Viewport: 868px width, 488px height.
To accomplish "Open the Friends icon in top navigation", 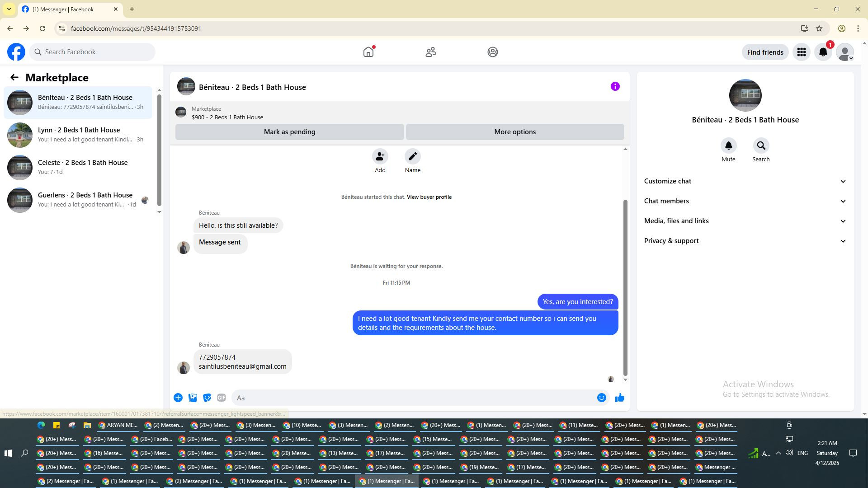I will pos(431,52).
